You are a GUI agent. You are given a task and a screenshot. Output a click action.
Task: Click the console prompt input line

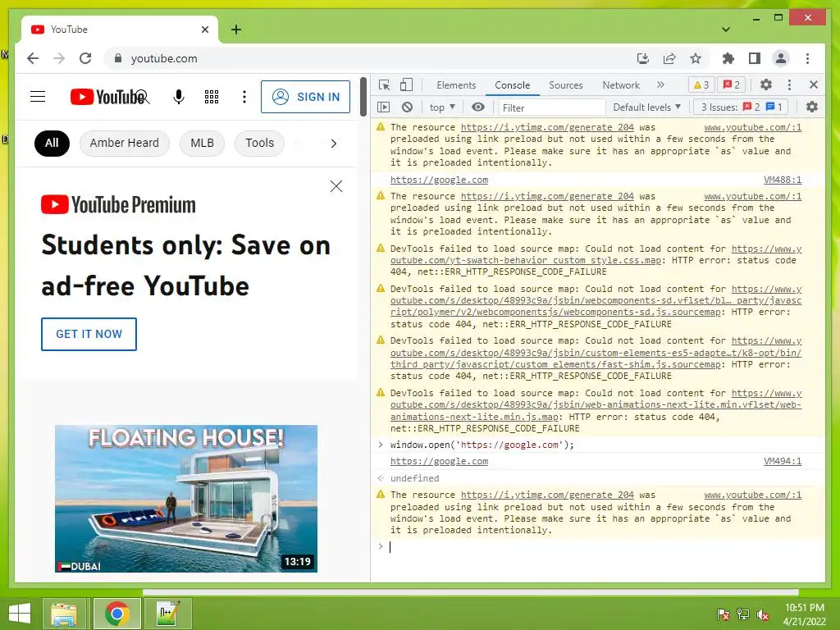(x=597, y=547)
